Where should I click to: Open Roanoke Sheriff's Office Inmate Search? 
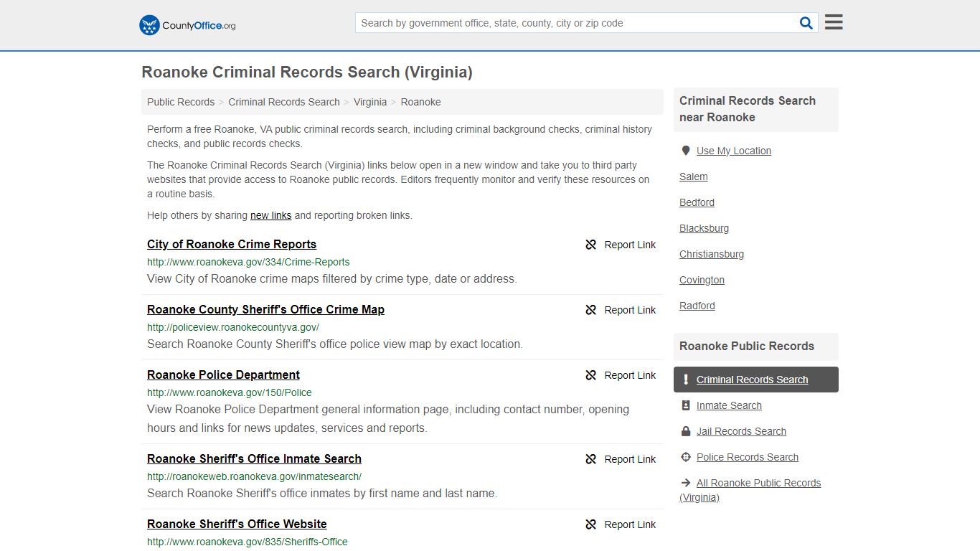(x=254, y=458)
